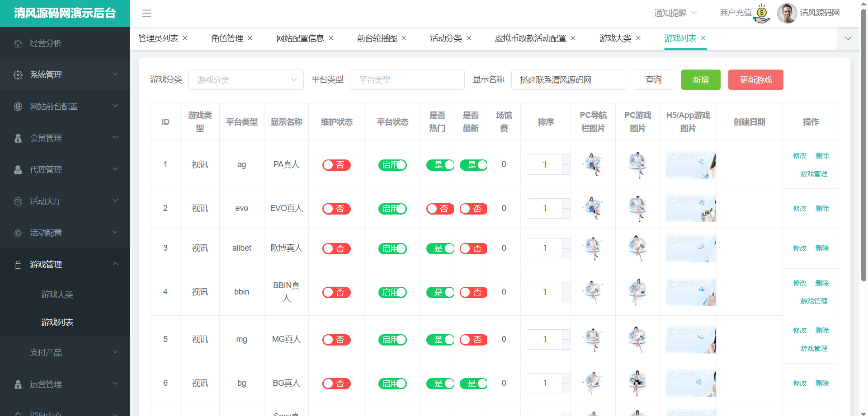
Task: Expand the 通知提醒 dropdown
Action: (675, 13)
